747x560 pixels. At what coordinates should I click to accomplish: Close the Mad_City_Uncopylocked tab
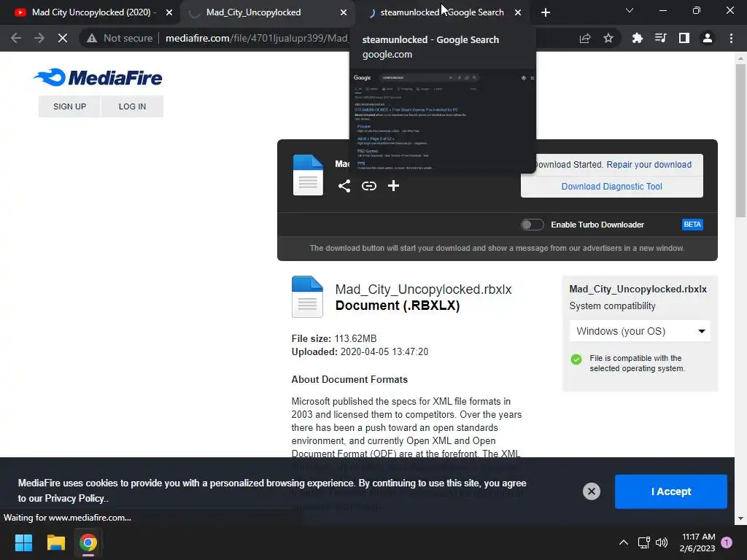tap(344, 13)
